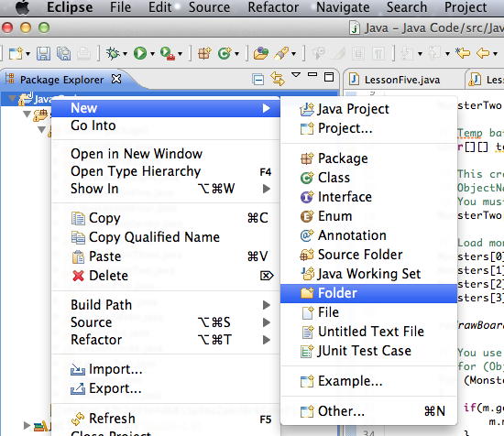Select Source Folder in New submenu
This screenshot has width=504, height=436.
pos(368,255)
